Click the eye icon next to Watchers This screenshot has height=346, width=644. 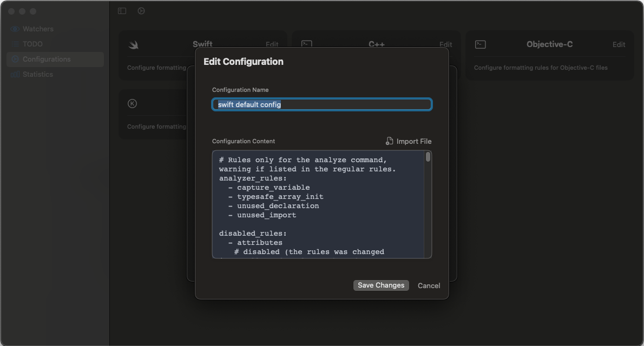[15, 29]
